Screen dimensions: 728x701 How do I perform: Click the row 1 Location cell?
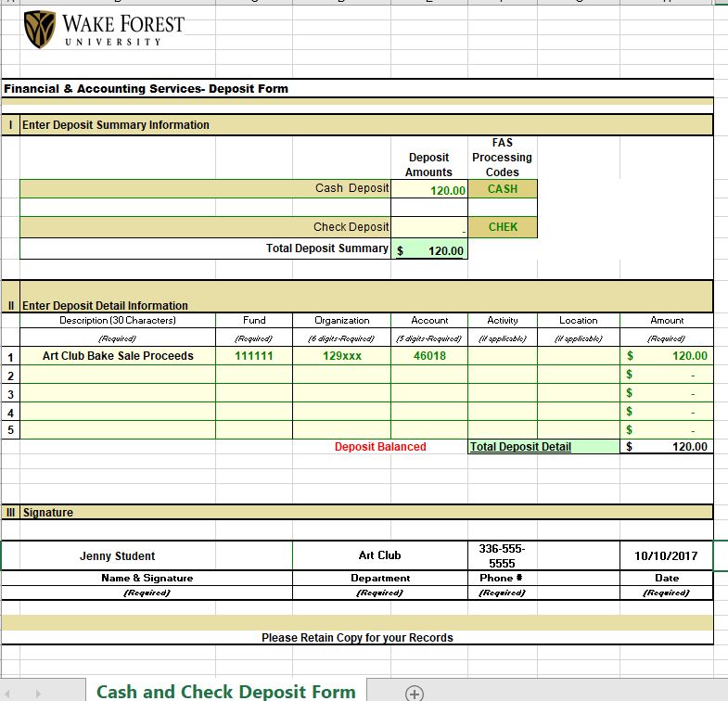(x=579, y=356)
